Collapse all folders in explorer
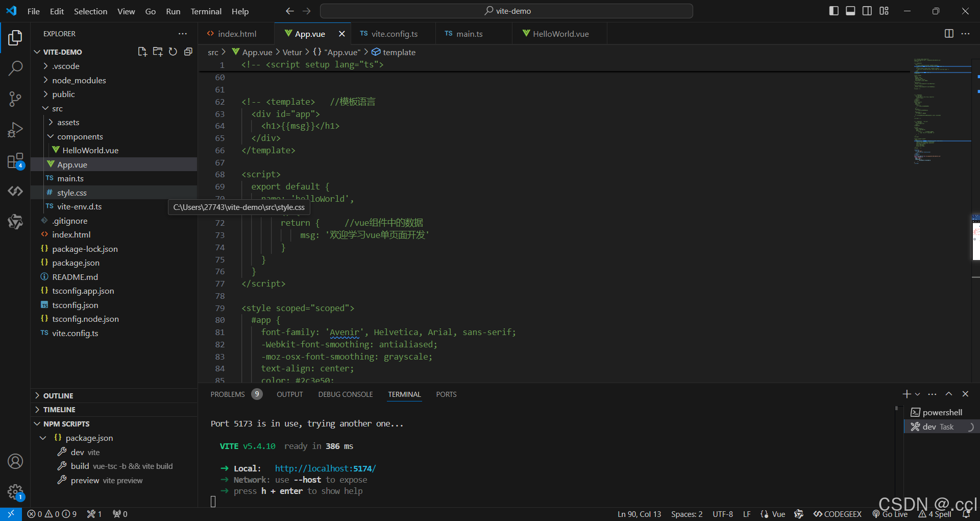 (188, 52)
